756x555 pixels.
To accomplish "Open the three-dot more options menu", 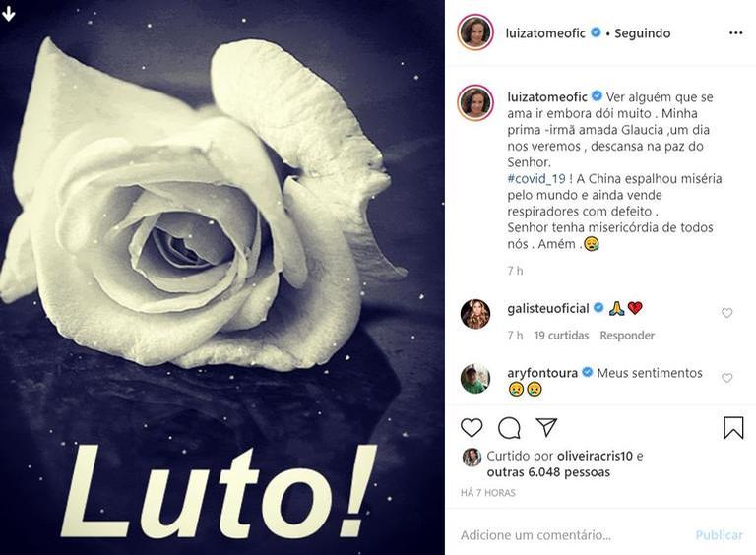I will click(735, 33).
